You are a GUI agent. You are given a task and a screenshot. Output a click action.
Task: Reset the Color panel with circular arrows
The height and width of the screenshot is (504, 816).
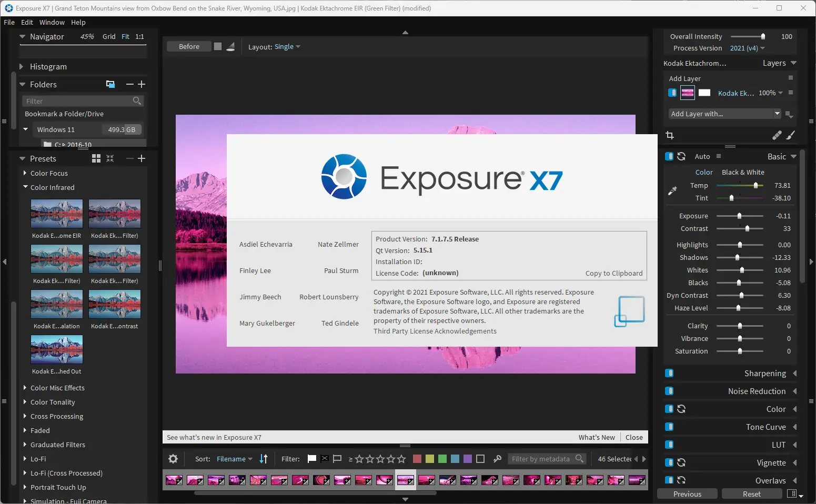(681, 409)
